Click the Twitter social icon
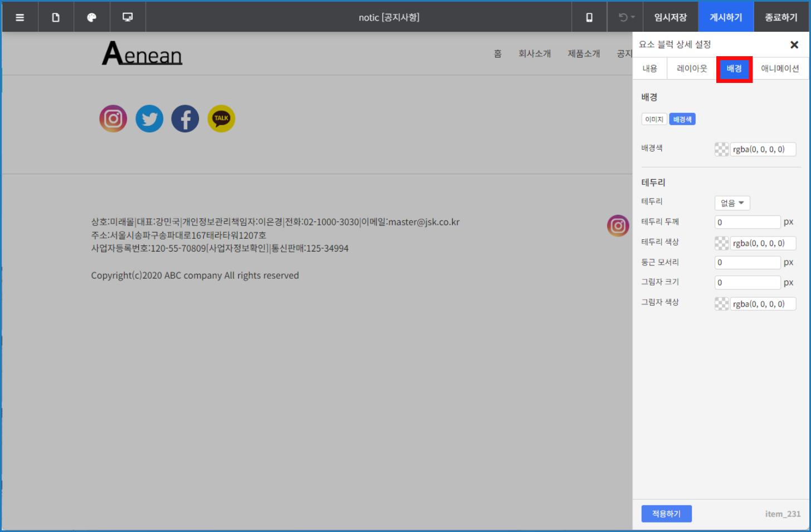This screenshot has height=532, width=811. pos(149,118)
